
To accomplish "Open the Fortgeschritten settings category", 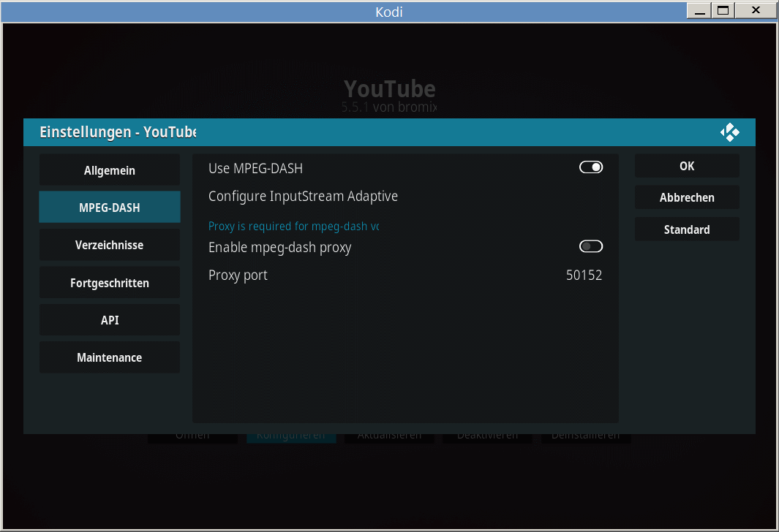I will tap(109, 282).
